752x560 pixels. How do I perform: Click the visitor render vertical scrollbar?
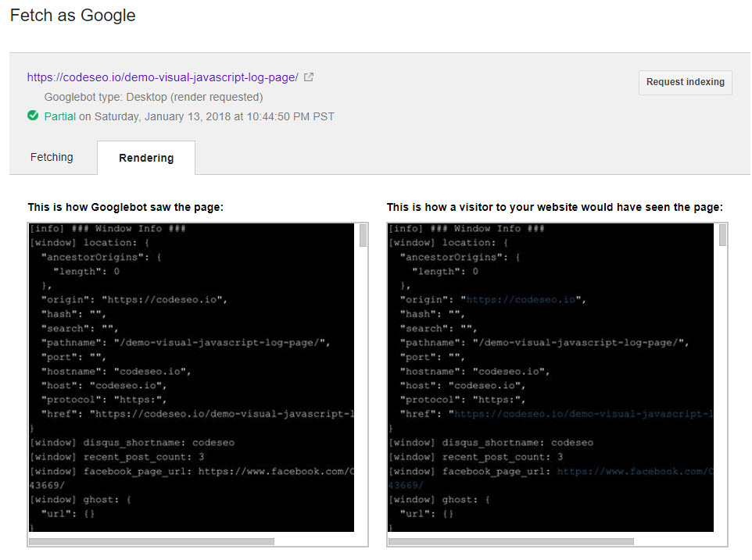point(722,236)
